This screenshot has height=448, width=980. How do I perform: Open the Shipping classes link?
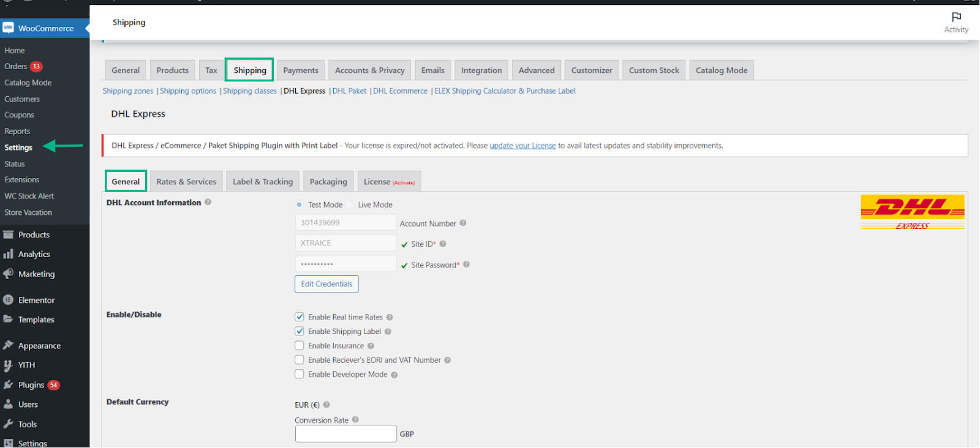(x=250, y=91)
